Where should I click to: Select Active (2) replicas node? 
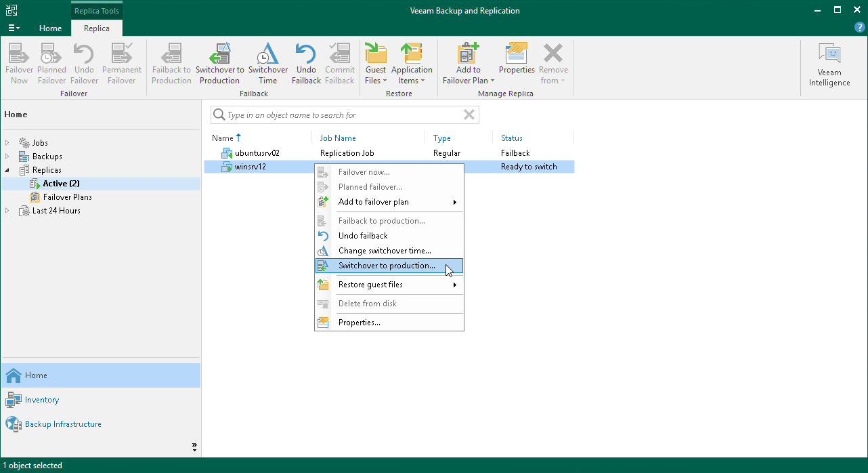click(62, 184)
